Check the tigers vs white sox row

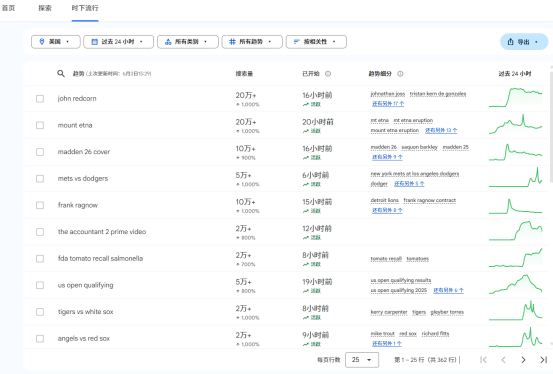(40, 312)
